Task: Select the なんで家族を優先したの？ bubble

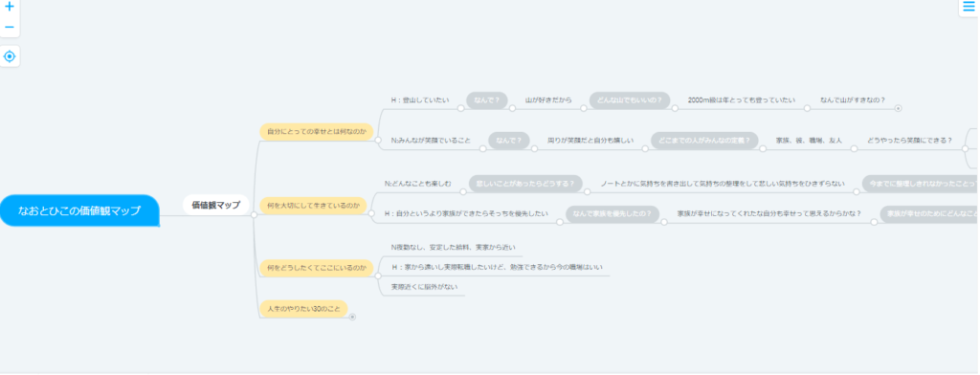Action: (612, 214)
